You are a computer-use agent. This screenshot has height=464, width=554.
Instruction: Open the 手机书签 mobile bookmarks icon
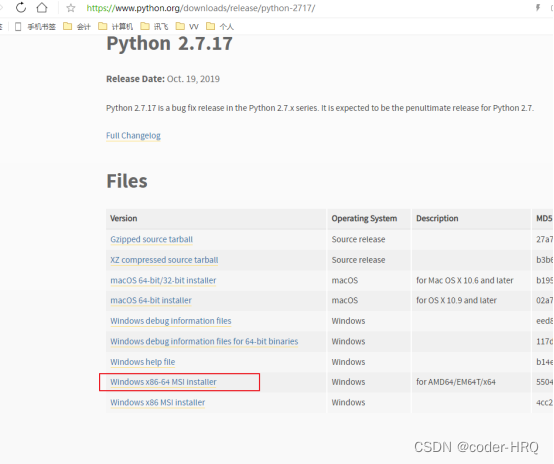(18, 27)
